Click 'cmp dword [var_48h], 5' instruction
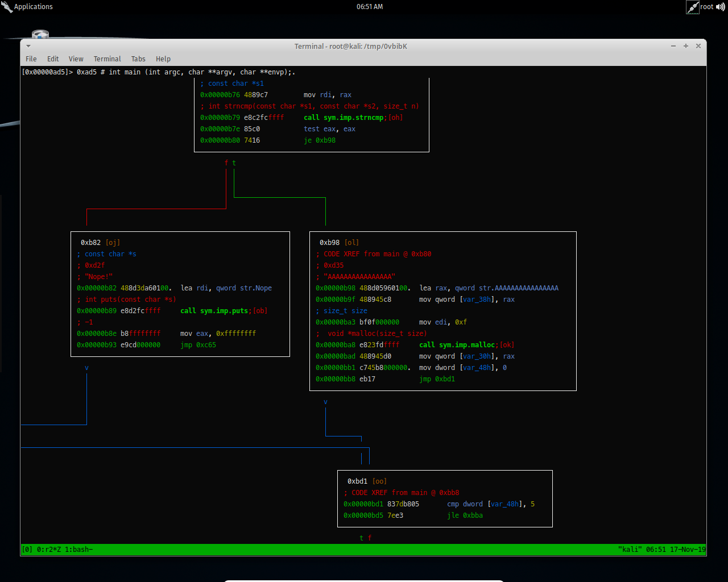 491,504
